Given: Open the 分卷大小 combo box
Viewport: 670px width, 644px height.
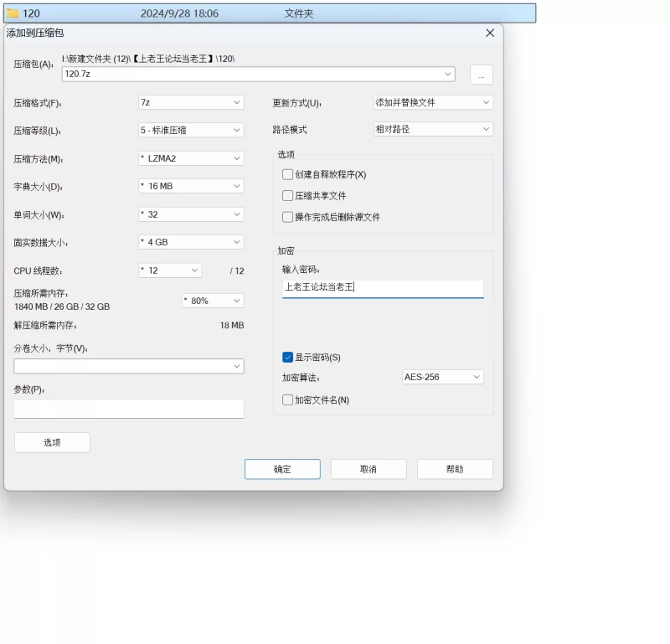Looking at the screenshot, I should pos(129,366).
